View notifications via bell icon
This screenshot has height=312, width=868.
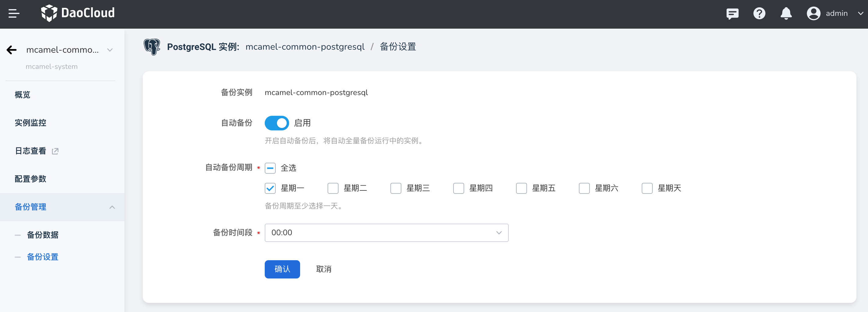point(786,14)
